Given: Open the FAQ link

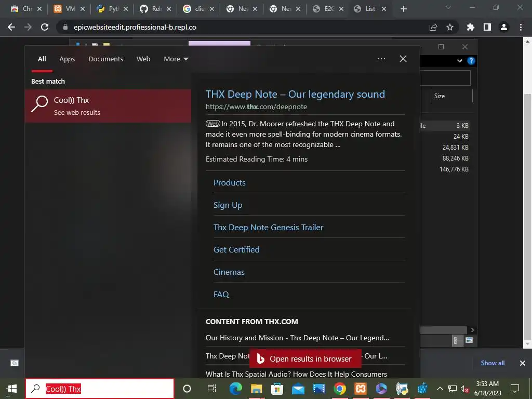Looking at the screenshot, I should click(x=221, y=295).
